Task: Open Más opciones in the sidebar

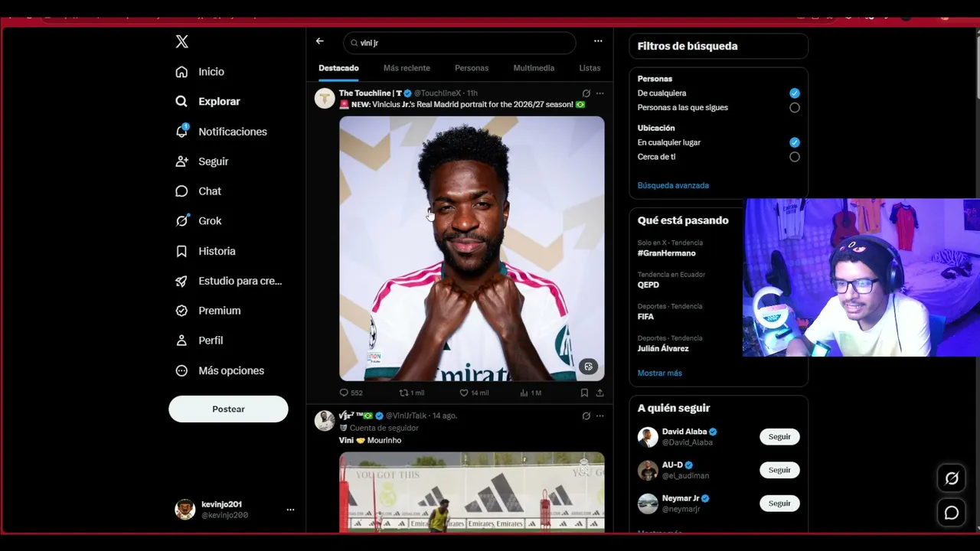Action: click(219, 370)
